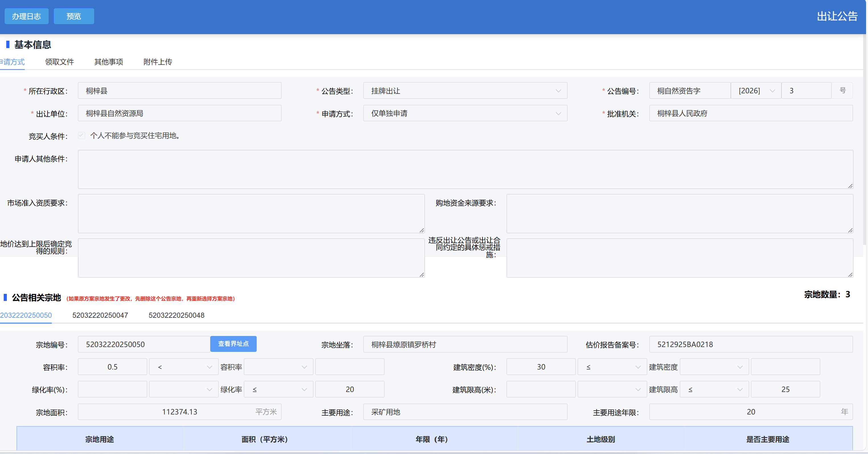This screenshot has width=868, height=454.
Task: Open the 附件上传 tab
Action: [158, 62]
